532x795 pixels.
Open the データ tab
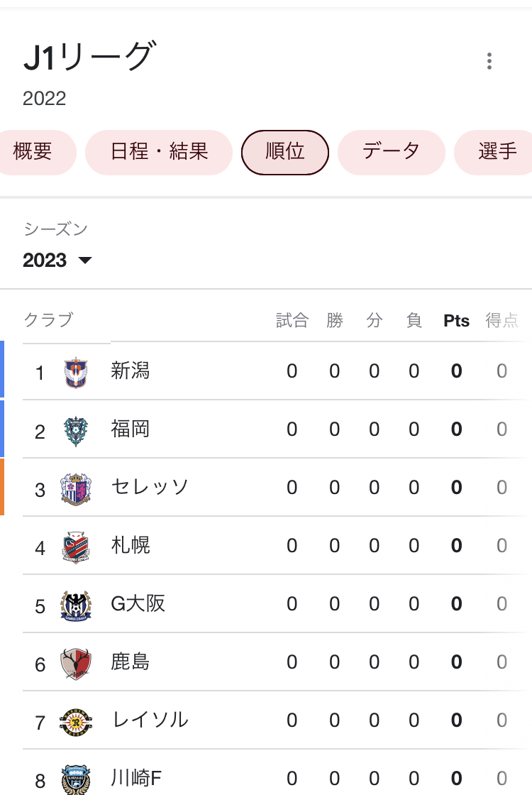pos(391,152)
